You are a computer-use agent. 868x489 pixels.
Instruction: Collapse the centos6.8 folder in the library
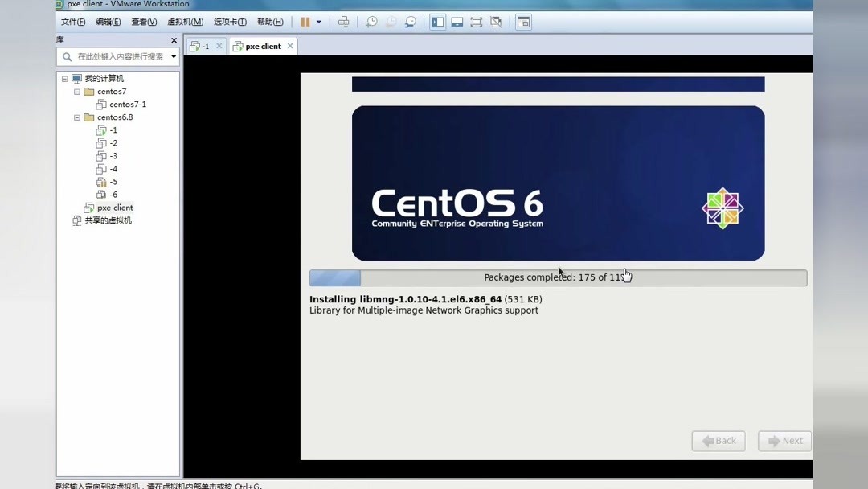point(77,117)
